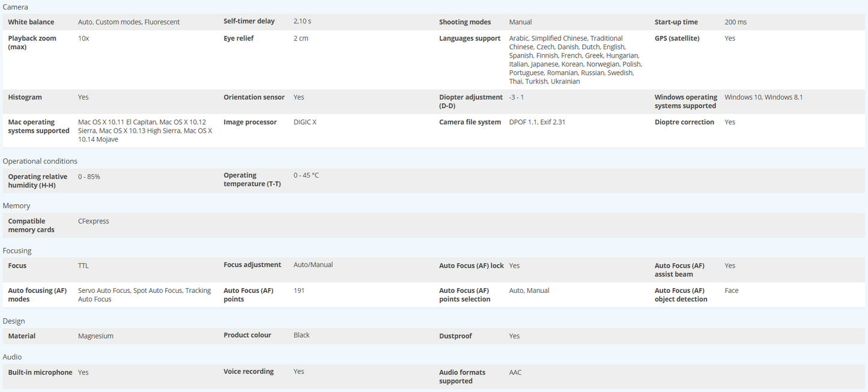Select the 191 Auto Focus points value
This screenshot has width=868, height=392.
click(299, 291)
